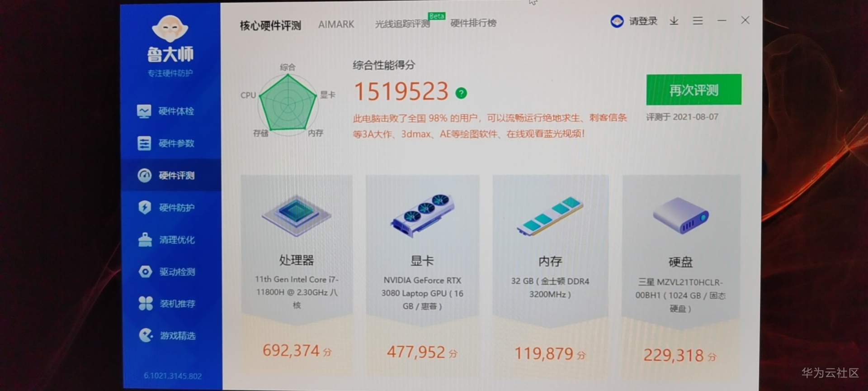Open 驱动检测 driver detection icon
The image size is (868, 391).
(x=145, y=272)
